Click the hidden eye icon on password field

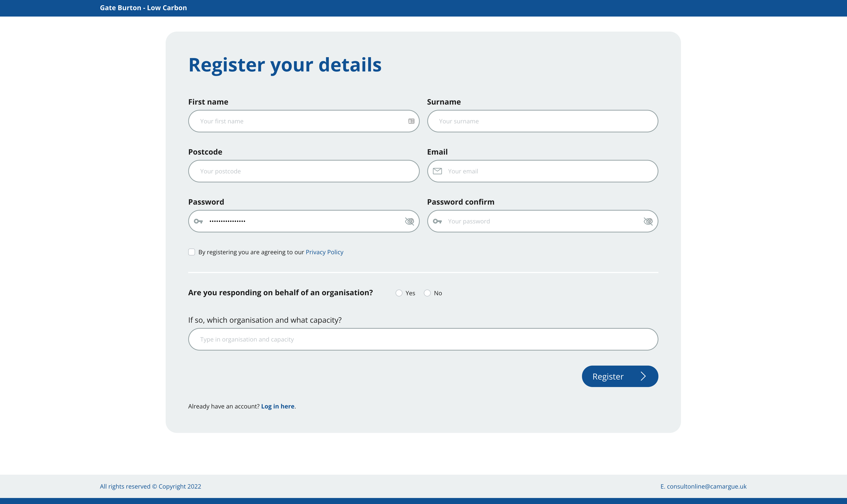[410, 221]
